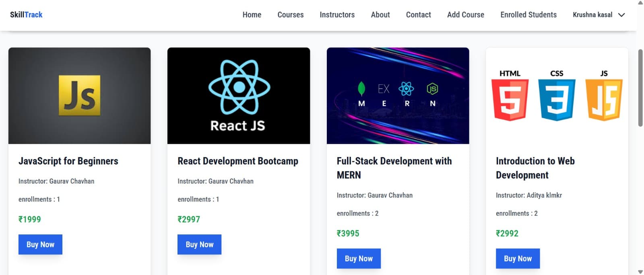This screenshot has height=275, width=644.
Task: Click the SkillTrack logo
Action: click(26, 15)
